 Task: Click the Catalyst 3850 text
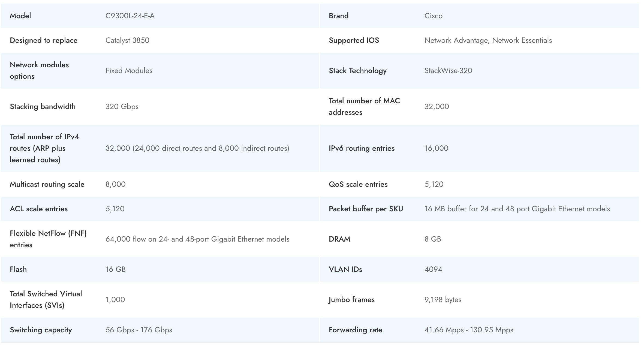coord(127,40)
